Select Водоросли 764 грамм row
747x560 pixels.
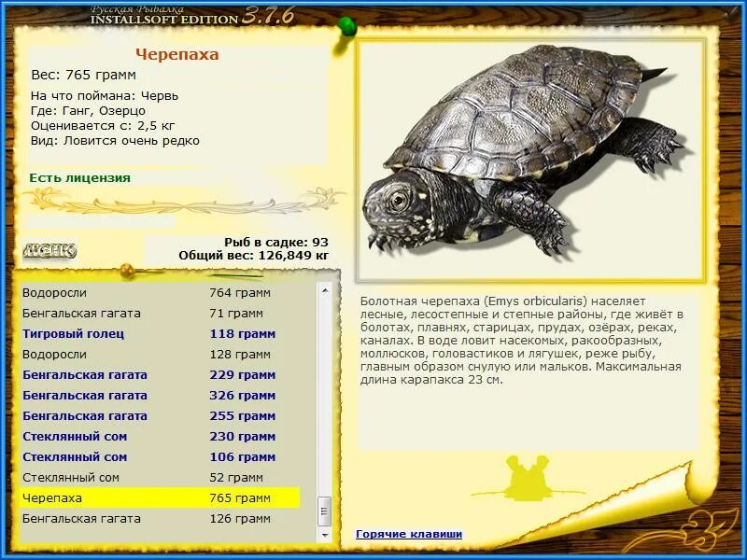click(x=161, y=292)
